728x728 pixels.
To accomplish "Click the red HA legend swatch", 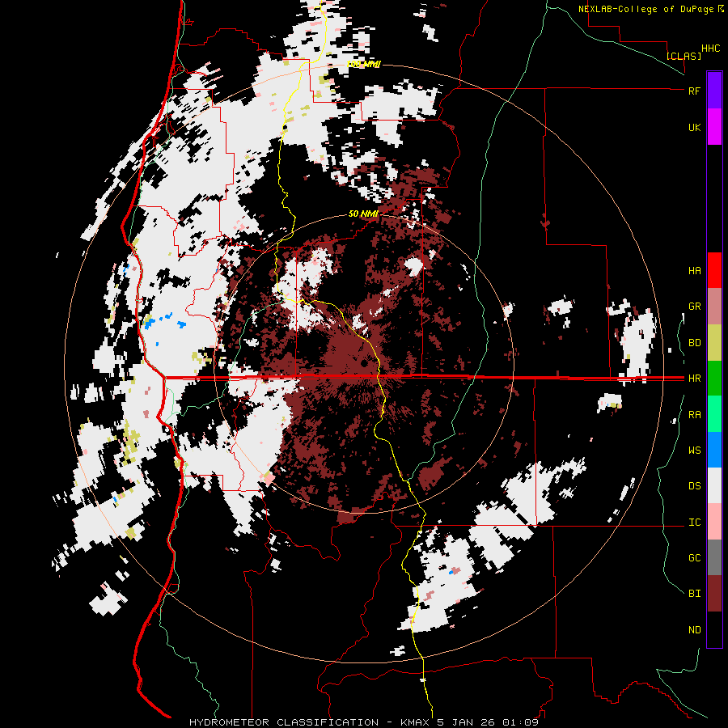I will coord(714,270).
